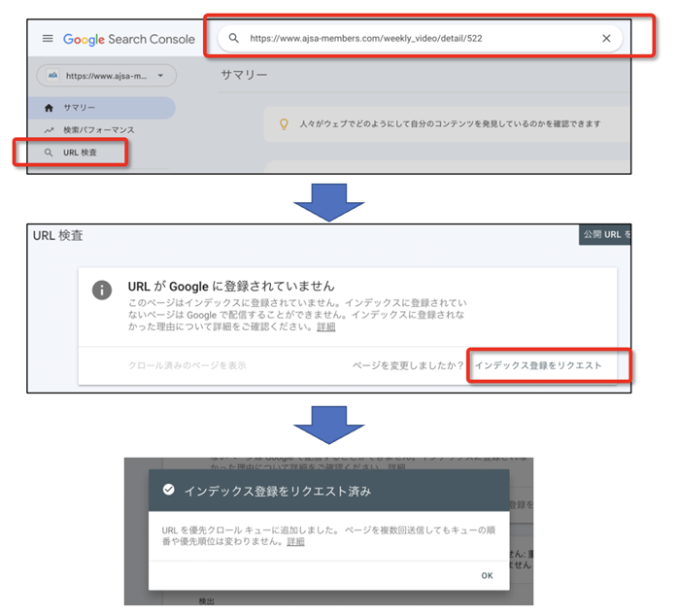
Task: Click インデックス登録をリクエスト
Action: [538, 365]
